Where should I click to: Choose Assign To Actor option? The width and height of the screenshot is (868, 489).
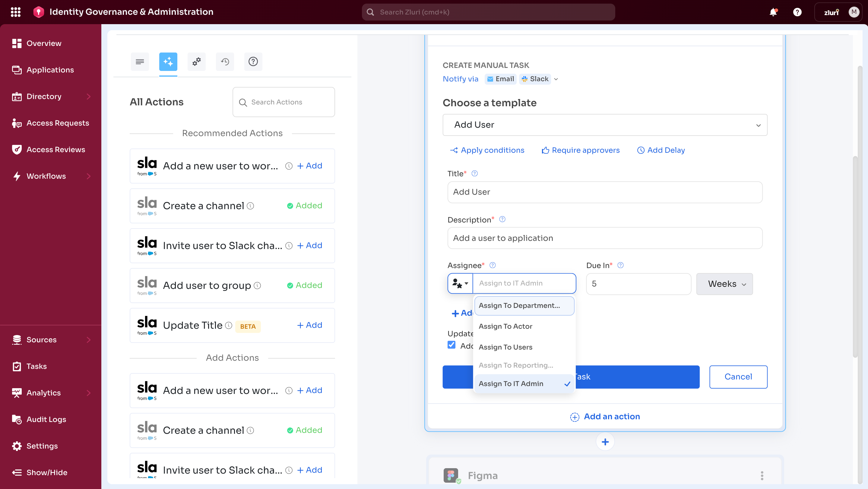click(x=505, y=326)
